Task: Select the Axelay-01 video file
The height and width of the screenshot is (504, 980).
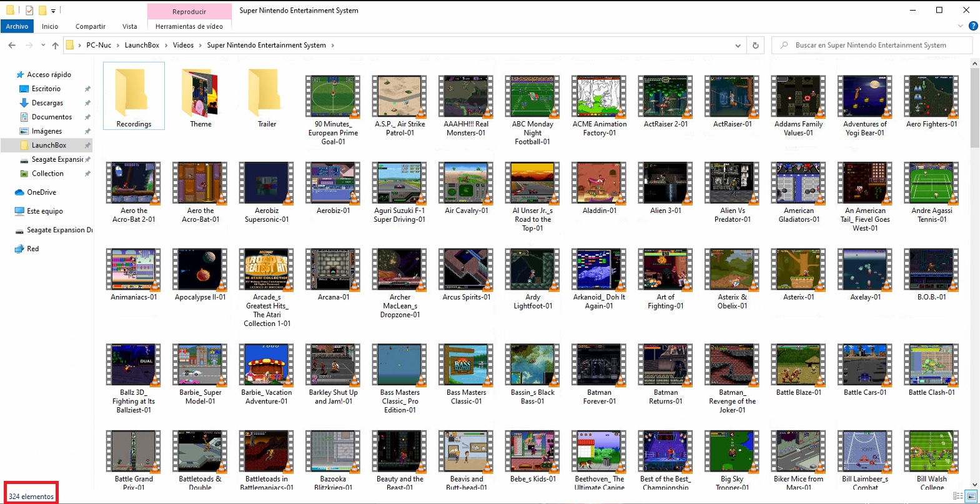Action: tap(865, 274)
